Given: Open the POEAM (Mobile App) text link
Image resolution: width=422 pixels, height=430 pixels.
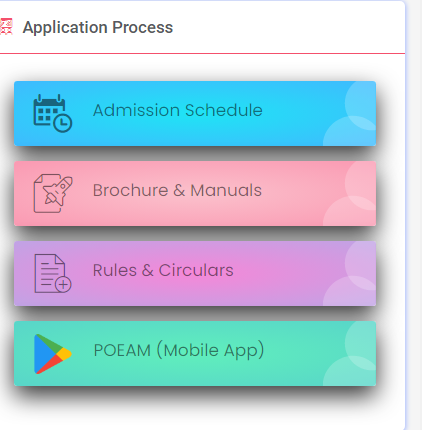Looking at the screenshot, I should click(x=179, y=350).
